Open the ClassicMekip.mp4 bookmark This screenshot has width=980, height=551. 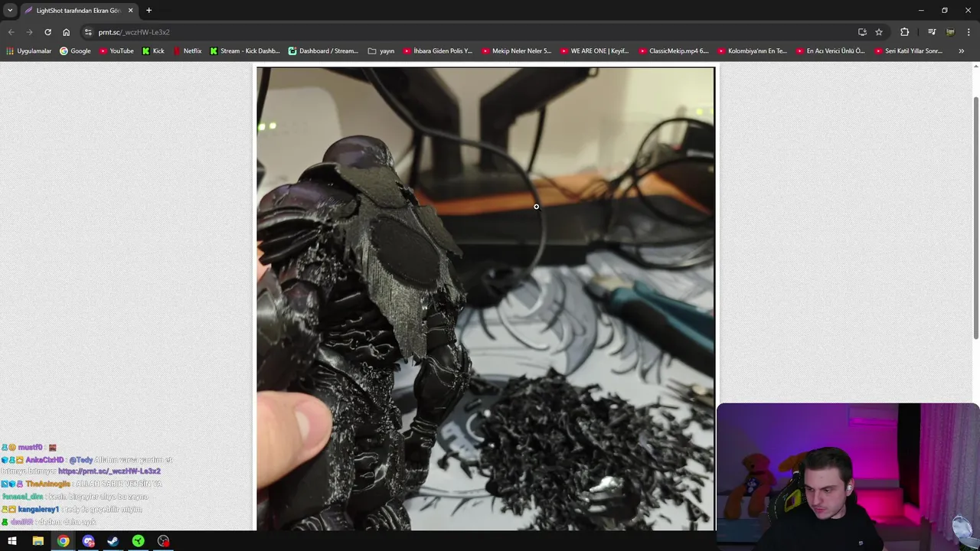[x=674, y=51]
